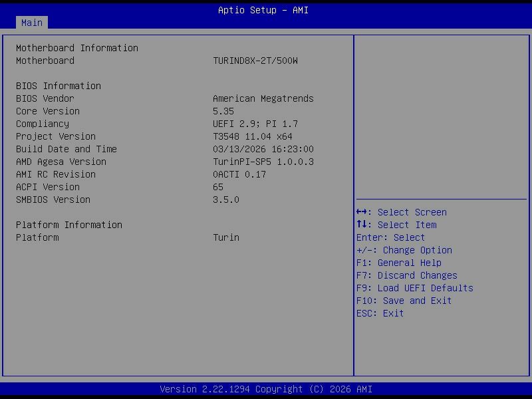This screenshot has height=399, width=532.
Task: Click the F10: Save and Exit hint
Action: tap(404, 301)
